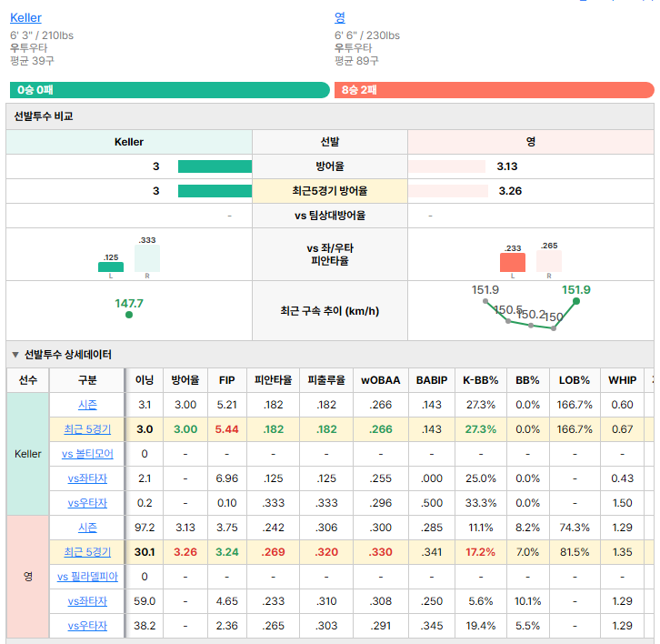The height and width of the screenshot is (644, 660).
Task: Click the 81.5% LOB% cell
Action: (575, 552)
